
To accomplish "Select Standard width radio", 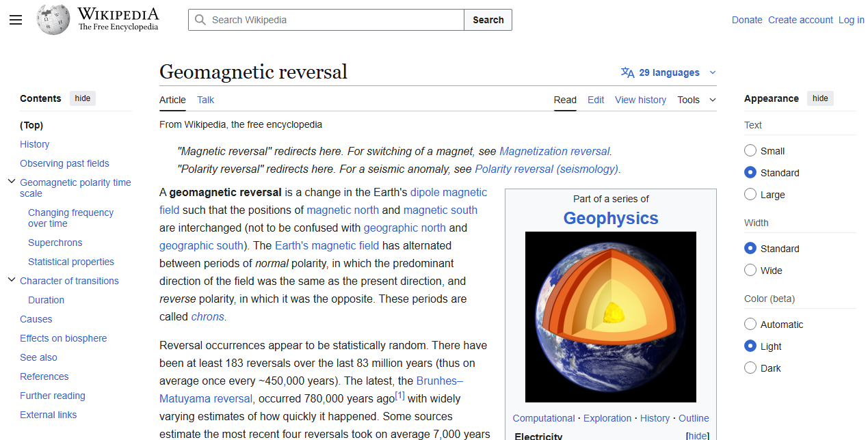I will pos(750,249).
